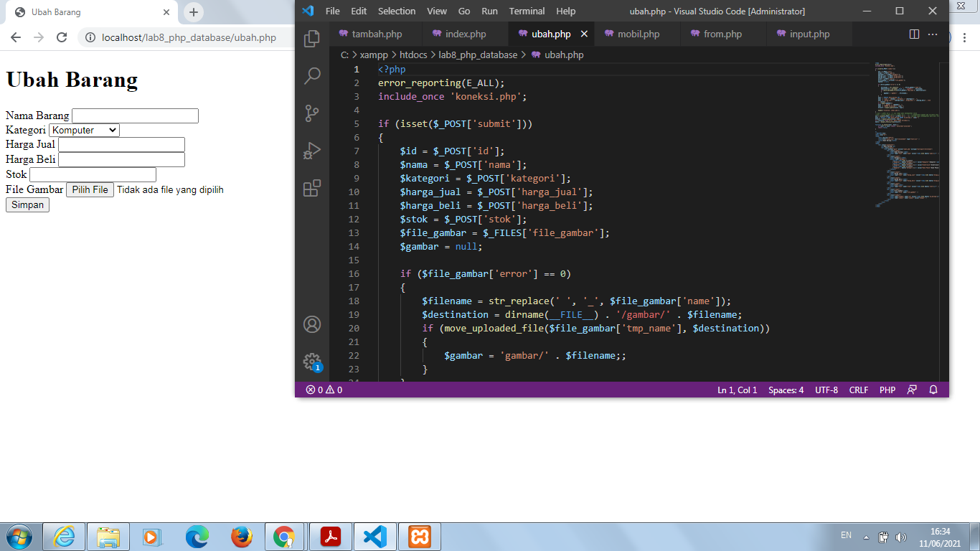980x551 pixels.
Task: Click the Simpan submit button
Action: [x=27, y=204]
